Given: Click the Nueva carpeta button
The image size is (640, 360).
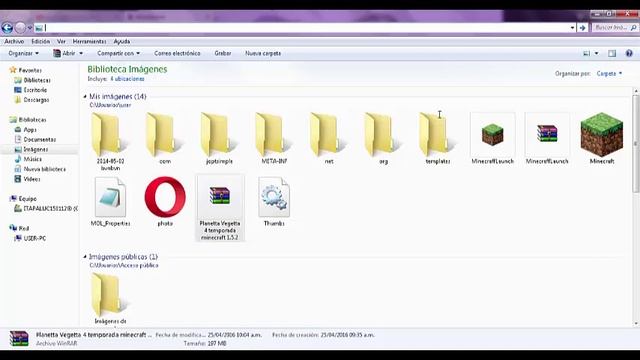Looking at the screenshot, I should [x=263, y=53].
